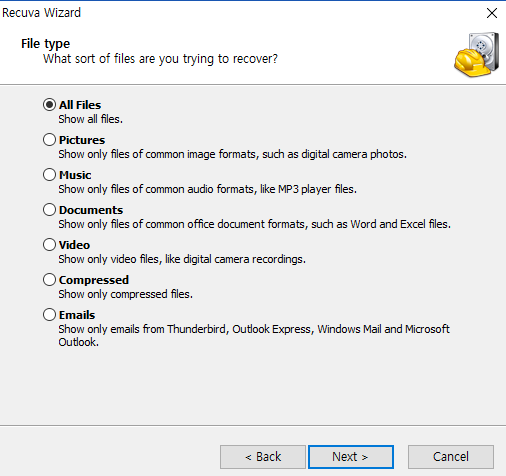Click the Recuva Wizard title bar text
The height and width of the screenshot is (476, 506).
[x=41, y=13]
